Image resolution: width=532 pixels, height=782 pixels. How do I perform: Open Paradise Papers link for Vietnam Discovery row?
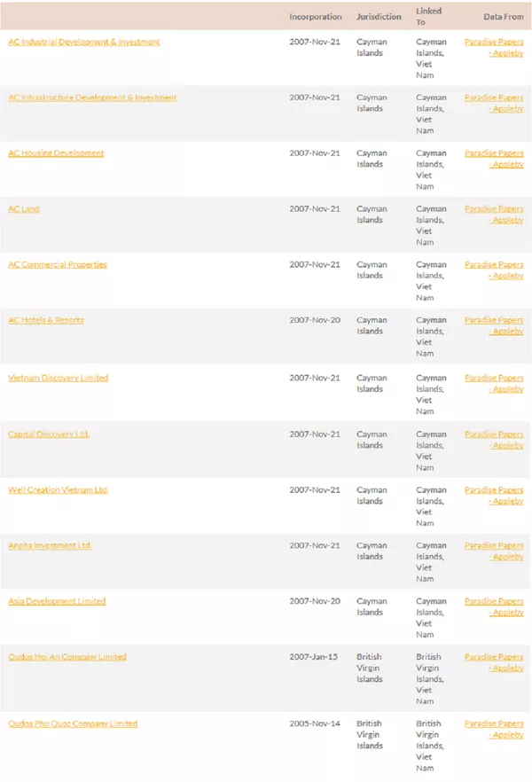click(494, 384)
